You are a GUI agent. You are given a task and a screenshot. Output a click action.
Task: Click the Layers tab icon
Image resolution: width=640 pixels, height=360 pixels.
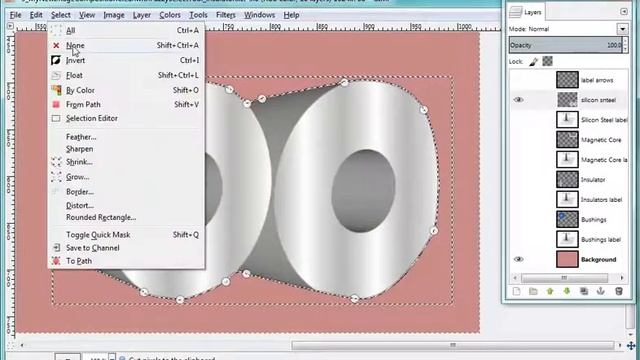click(x=516, y=12)
